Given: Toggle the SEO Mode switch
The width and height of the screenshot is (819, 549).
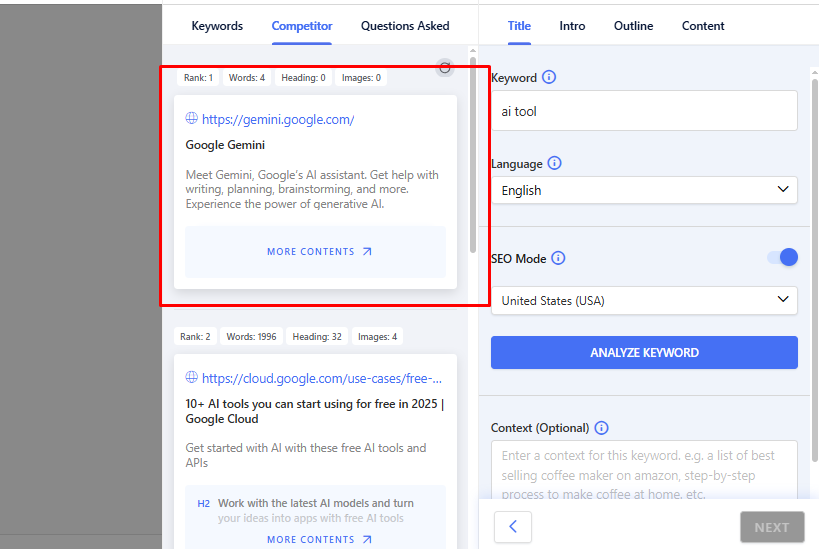Looking at the screenshot, I should click(782, 258).
